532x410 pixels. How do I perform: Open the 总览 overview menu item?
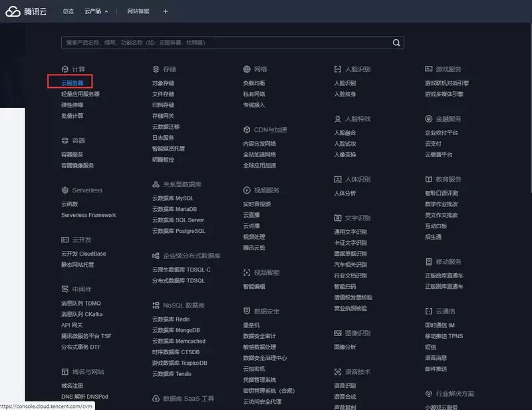[68, 11]
